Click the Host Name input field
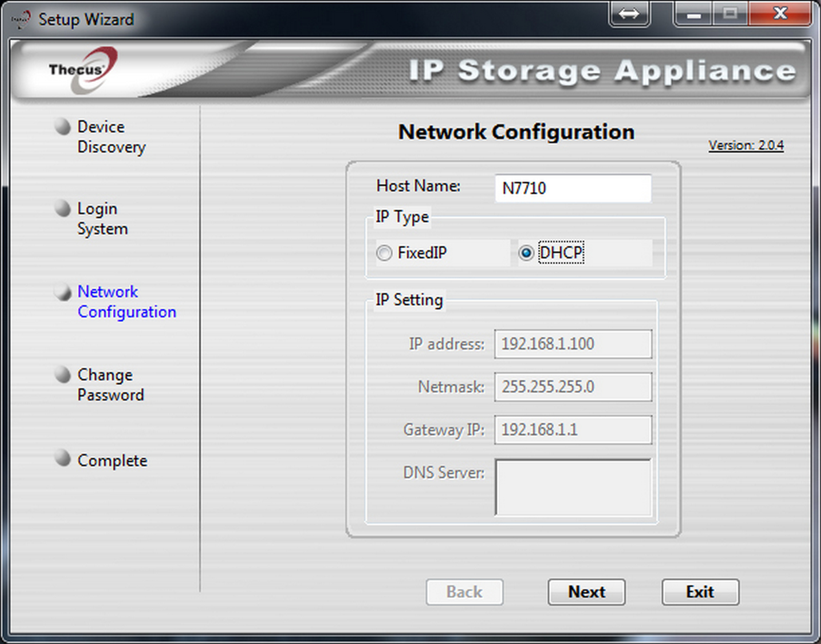Image resolution: width=821 pixels, height=644 pixels. pyautogui.click(x=573, y=188)
